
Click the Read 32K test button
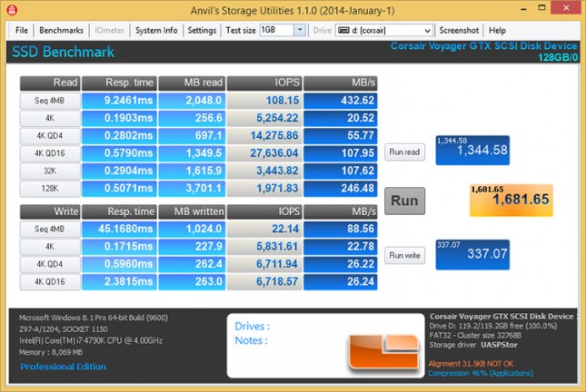[x=50, y=171]
